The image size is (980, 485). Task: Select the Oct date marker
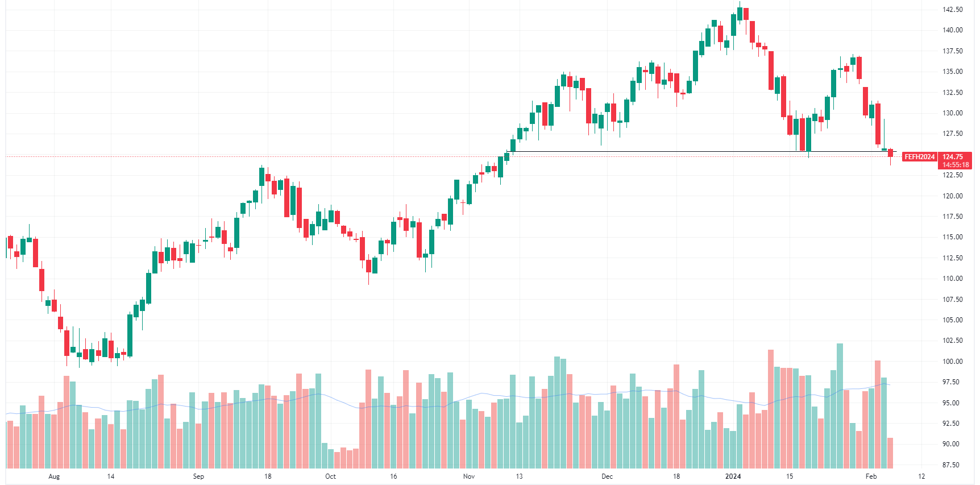click(x=330, y=476)
